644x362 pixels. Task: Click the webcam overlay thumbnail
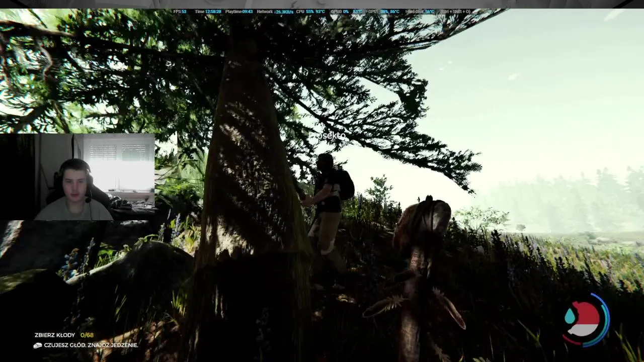pos(77,176)
